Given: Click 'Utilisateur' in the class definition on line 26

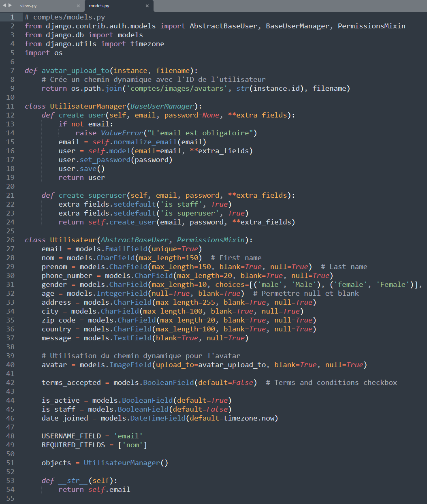Looking at the screenshot, I should point(73,240).
